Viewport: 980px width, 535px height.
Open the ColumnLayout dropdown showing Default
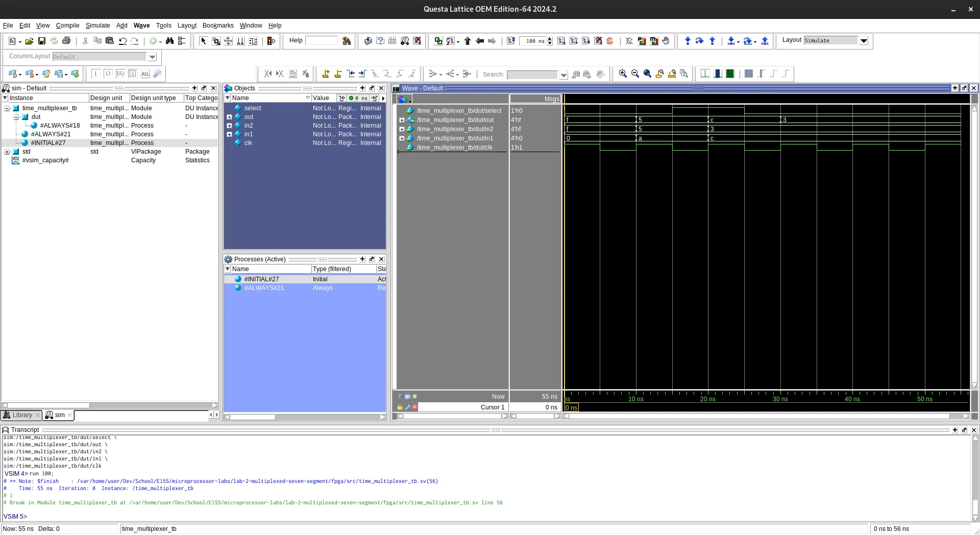[152, 57]
